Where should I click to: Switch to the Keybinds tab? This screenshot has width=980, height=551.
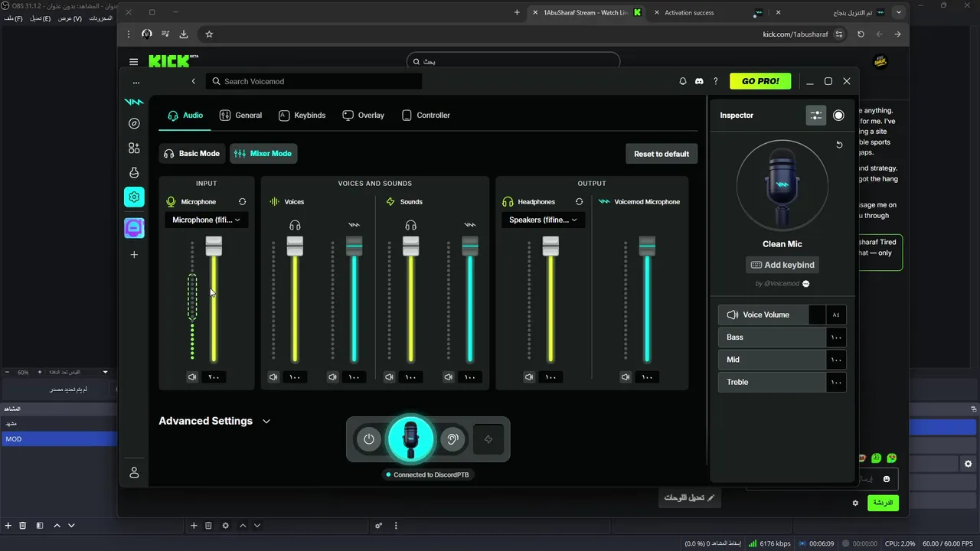(302, 116)
